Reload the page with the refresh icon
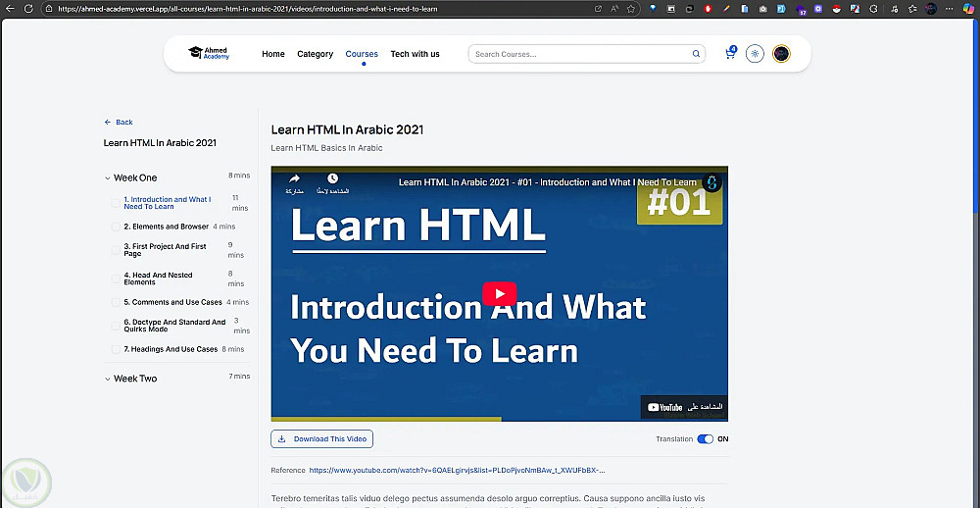This screenshot has width=980, height=508. click(28, 9)
